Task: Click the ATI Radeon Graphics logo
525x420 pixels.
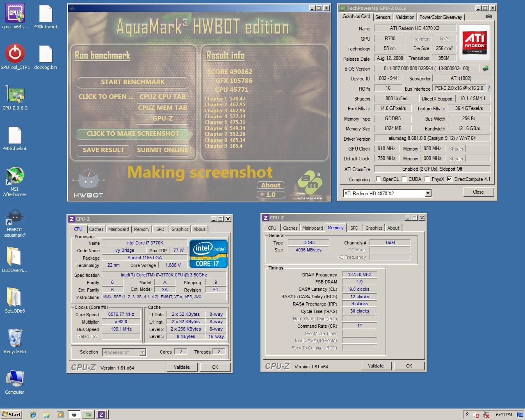Action: 474,43
